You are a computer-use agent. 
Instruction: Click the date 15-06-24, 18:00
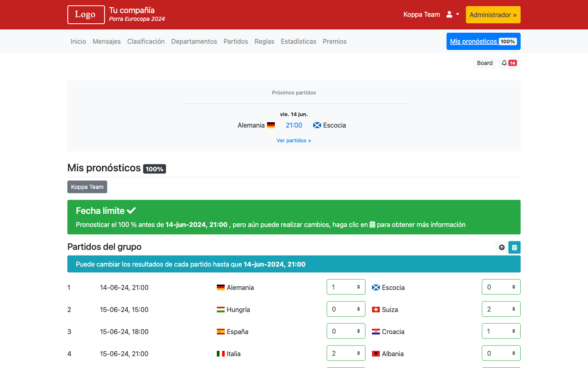124,332
